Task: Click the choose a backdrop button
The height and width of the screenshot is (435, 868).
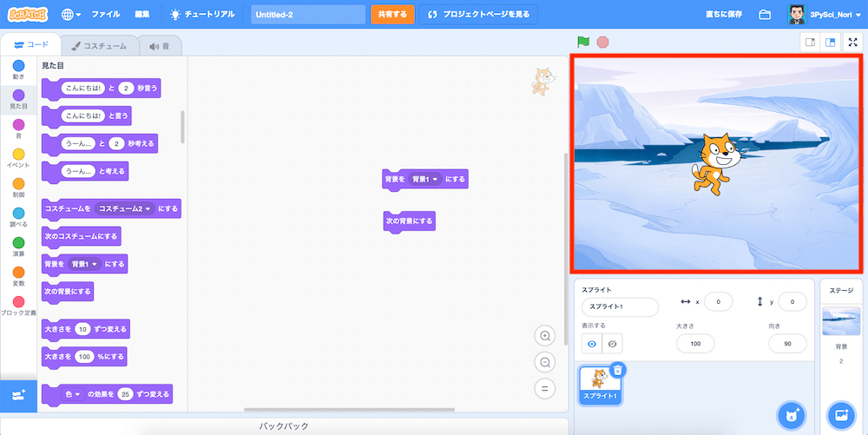Action: tap(841, 415)
